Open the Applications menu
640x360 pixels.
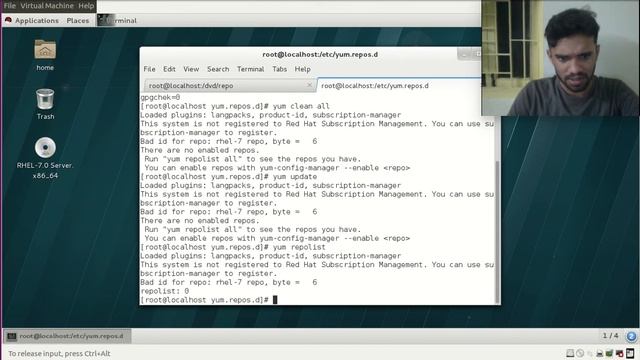pyautogui.click(x=37, y=20)
